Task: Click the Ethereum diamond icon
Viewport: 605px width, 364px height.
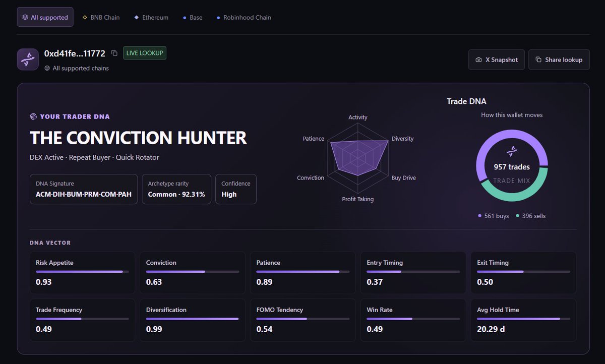Action: (136, 18)
